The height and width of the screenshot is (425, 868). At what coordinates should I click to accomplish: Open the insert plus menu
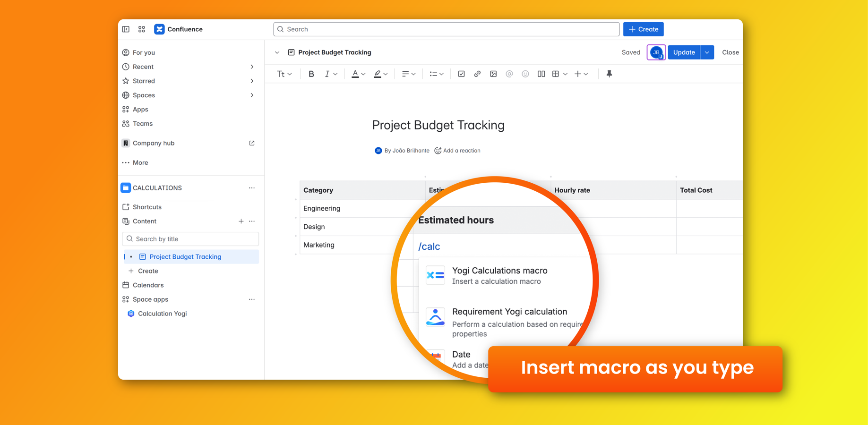tap(581, 74)
